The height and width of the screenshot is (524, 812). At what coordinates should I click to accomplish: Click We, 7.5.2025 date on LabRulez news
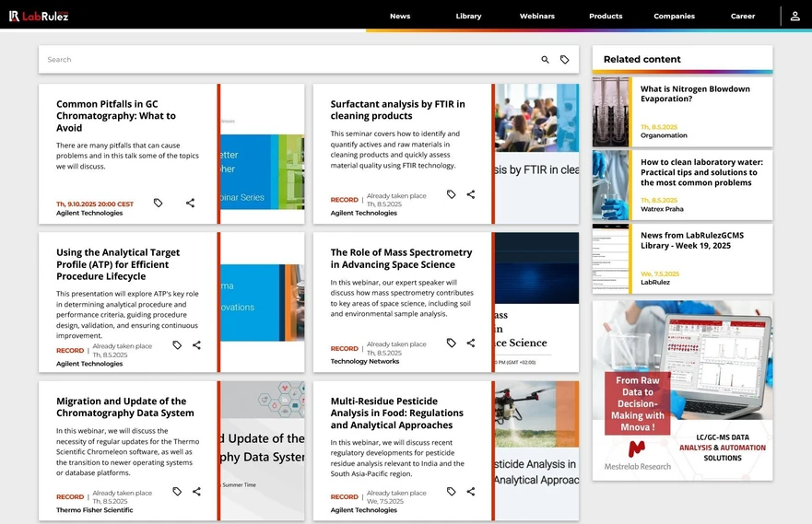pyautogui.click(x=660, y=274)
